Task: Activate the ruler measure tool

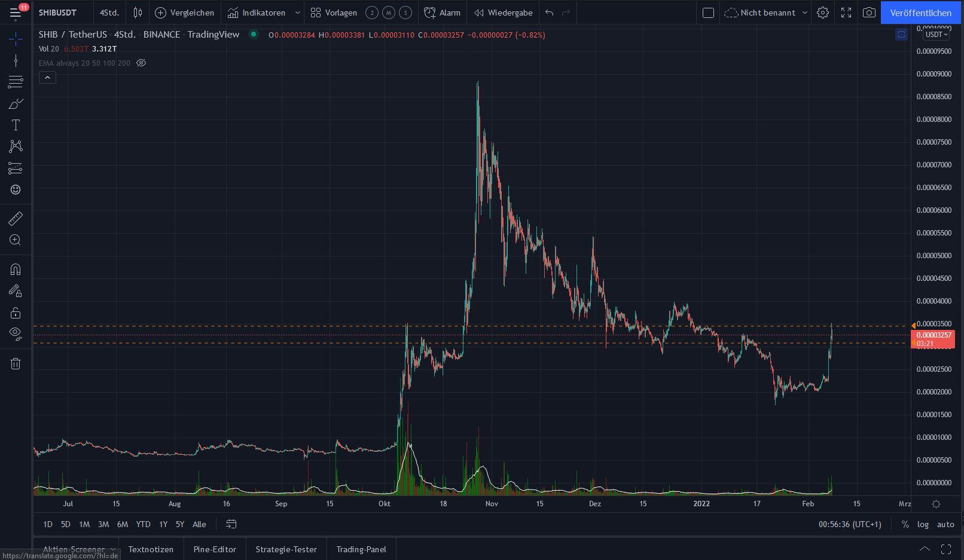Action: point(16,218)
